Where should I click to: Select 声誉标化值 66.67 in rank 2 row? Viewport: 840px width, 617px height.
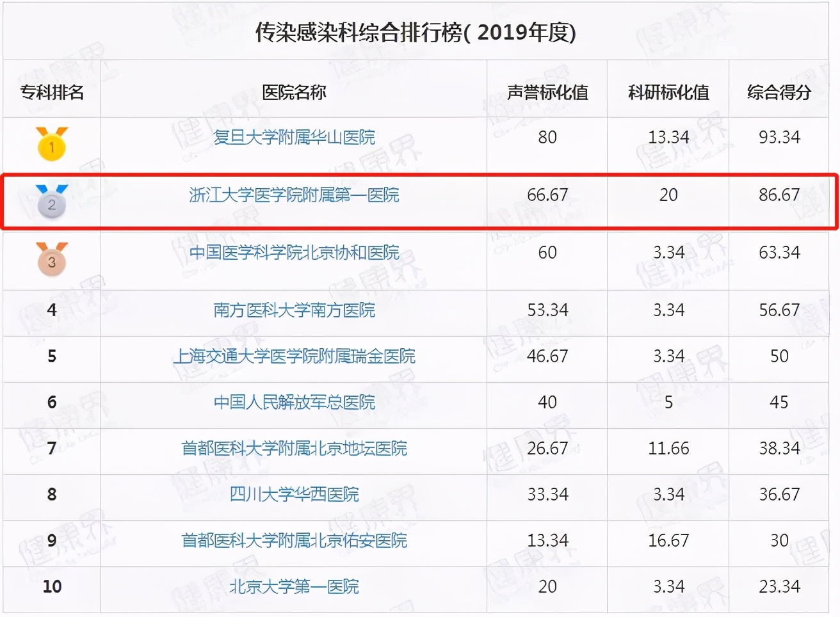pos(547,195)
